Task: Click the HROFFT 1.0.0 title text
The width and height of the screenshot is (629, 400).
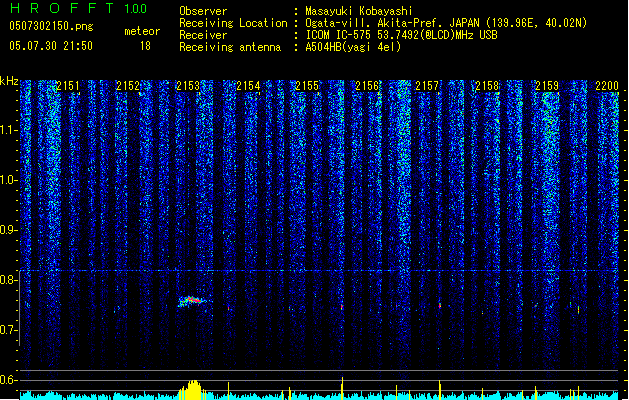Action: point(79,8)
